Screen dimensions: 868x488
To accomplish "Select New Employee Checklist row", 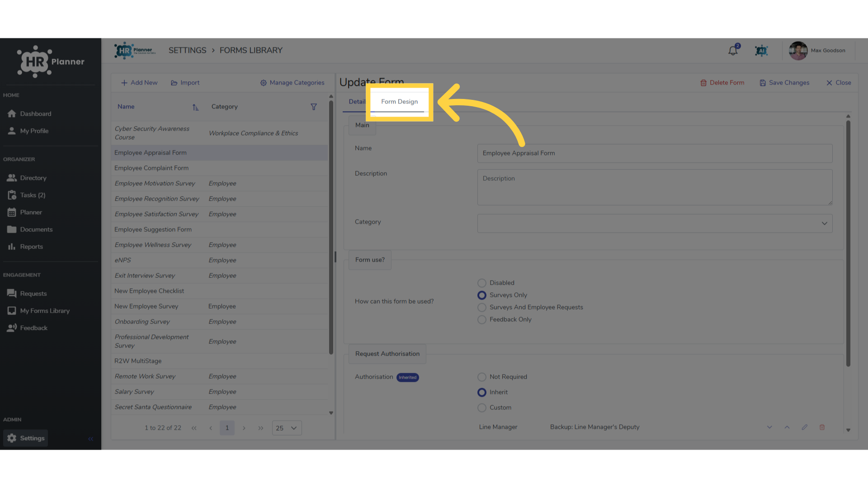I will pyautogui.click(x=219, y=291).
